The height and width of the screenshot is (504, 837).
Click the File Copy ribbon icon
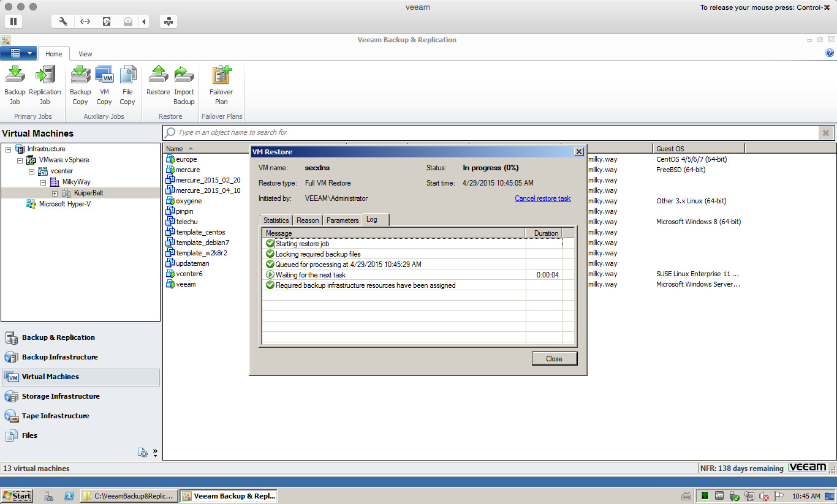(x=127, y=75)
